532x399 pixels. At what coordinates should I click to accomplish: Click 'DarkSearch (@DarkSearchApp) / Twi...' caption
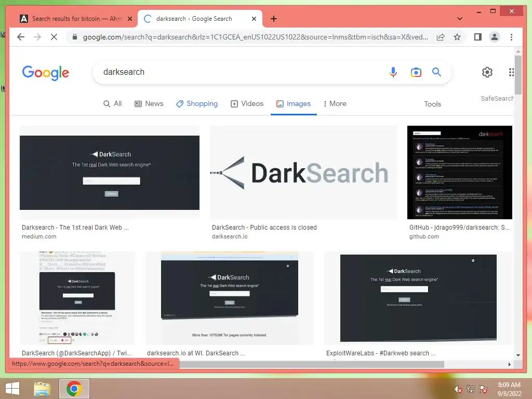pos(76,353)
